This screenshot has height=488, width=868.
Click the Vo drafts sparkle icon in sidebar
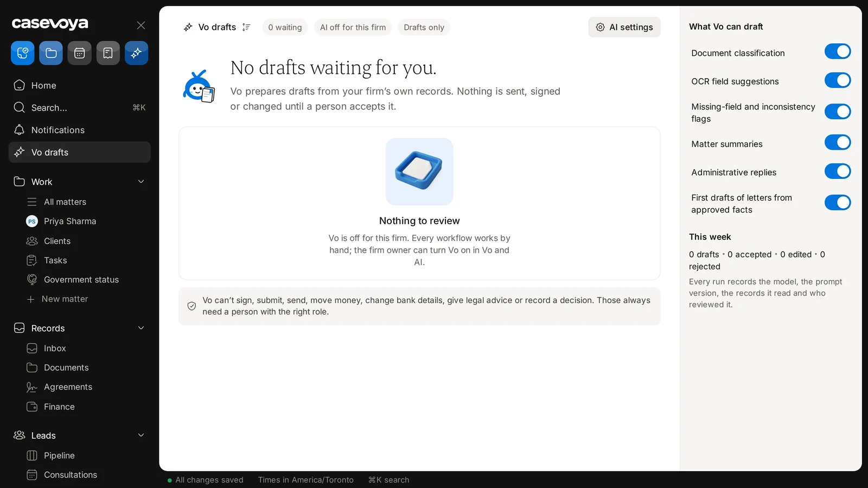coord(20,152)
